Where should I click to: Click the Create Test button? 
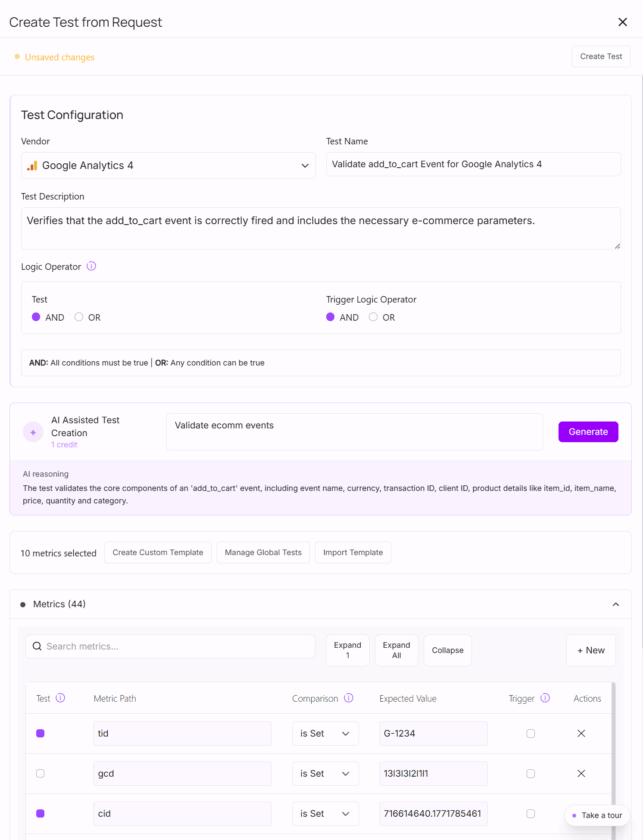(601, 56)
